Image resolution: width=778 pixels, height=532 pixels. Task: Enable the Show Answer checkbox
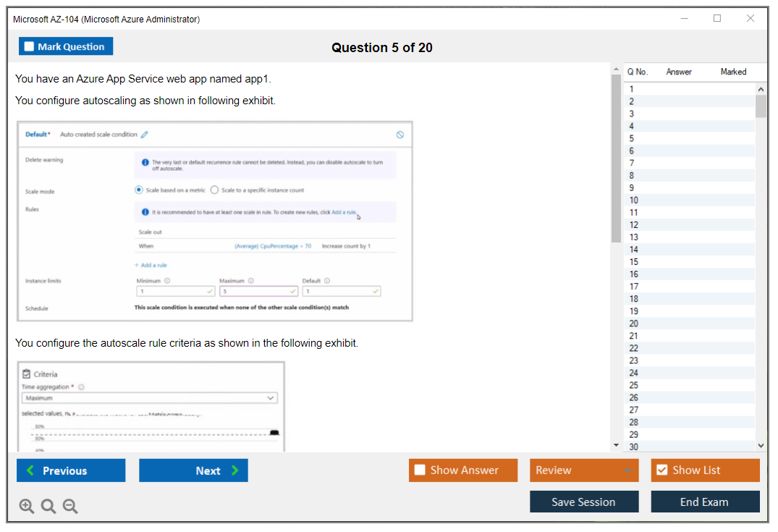click(420, 470)
